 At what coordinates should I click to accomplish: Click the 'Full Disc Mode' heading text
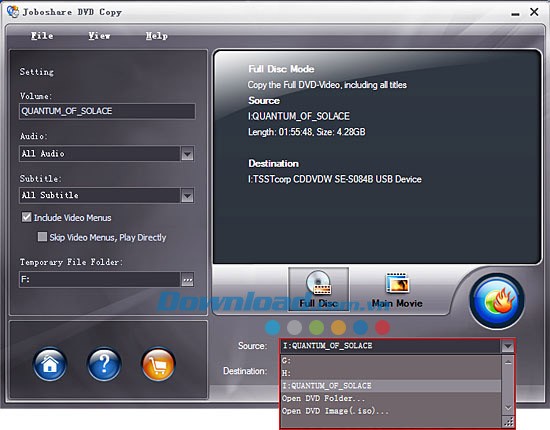point(281,69)
